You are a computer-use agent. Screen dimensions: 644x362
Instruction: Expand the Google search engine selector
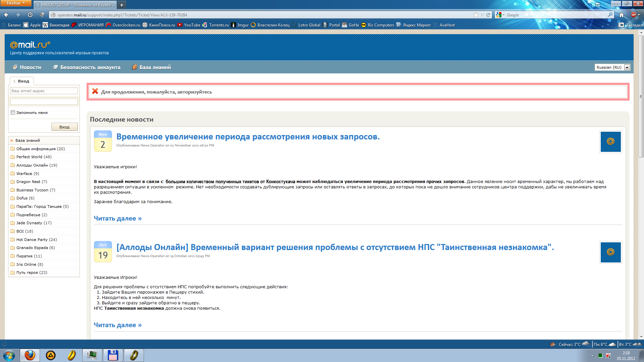[x=500, y=15]
